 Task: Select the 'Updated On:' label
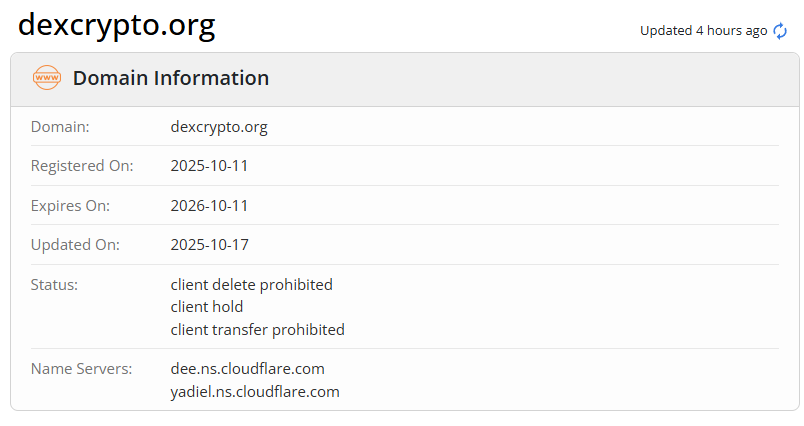click(75, 245)
